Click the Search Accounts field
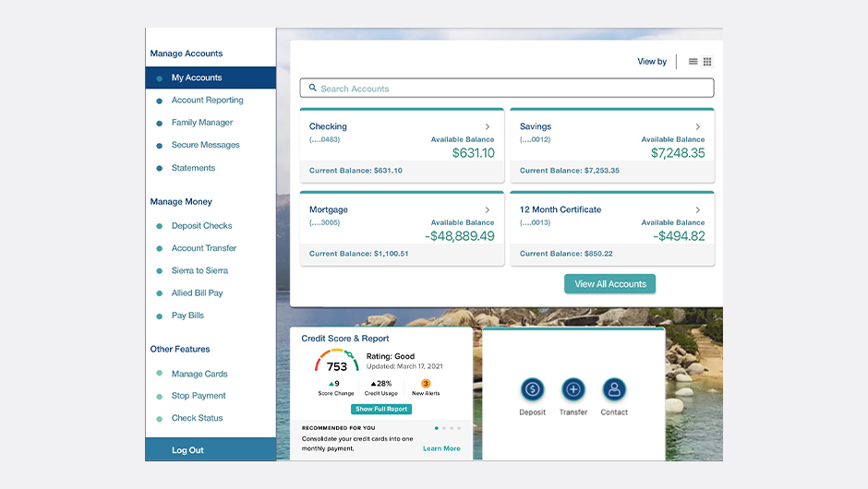This screenshot has width=868, height=489. tap(507, 88)
